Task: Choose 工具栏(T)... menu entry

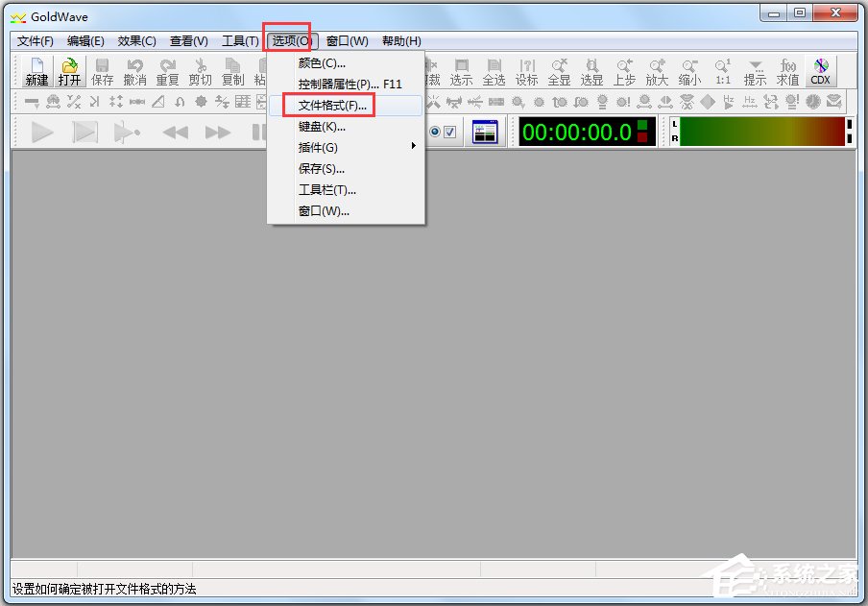Action: [346, 189]
